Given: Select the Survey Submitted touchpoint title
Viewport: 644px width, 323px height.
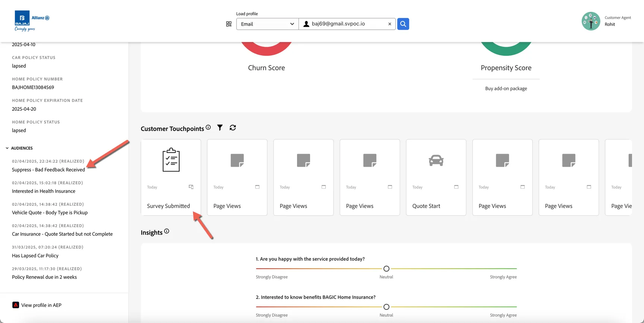Looking at the screenshot, I should [168, 206].
